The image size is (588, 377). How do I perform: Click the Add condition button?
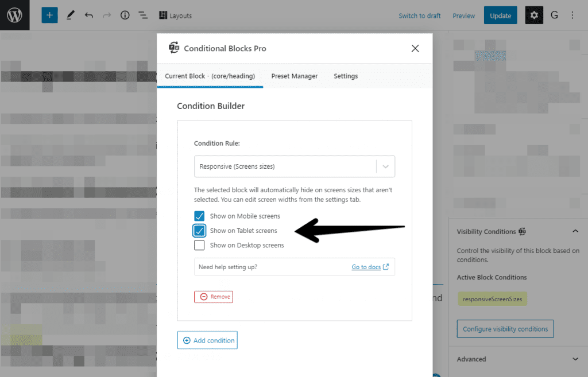[207, 340]
